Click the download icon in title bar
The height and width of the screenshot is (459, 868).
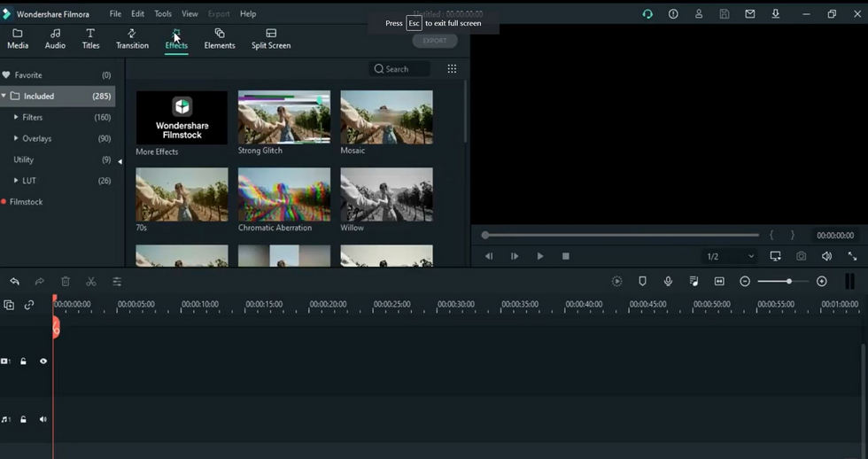[776, 14]
